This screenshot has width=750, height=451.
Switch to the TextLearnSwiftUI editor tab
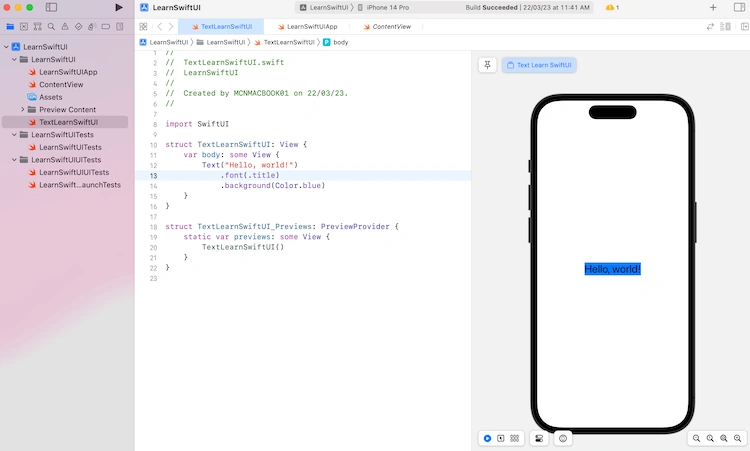(221, 27)
